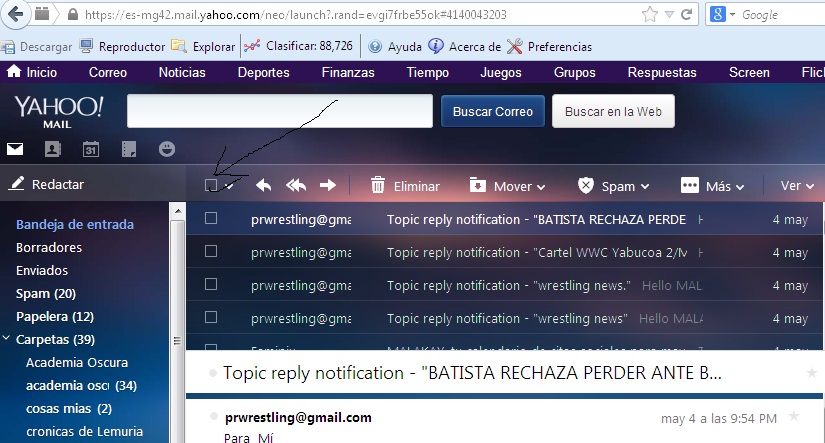Click the Yahoo Mail logo

click(58, 112)
